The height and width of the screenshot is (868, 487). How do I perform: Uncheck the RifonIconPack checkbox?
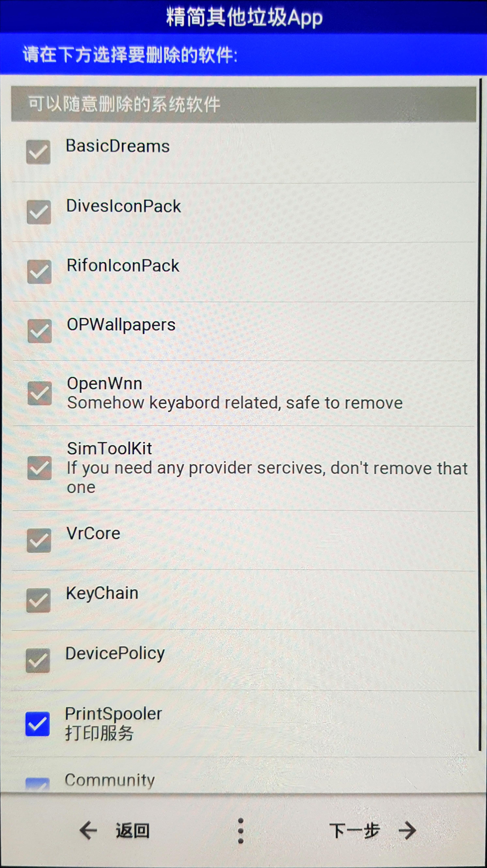(x=39, y=272)
